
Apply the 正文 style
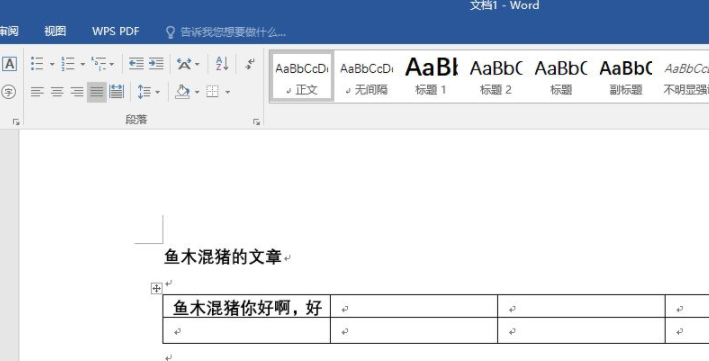pos(302,76)
